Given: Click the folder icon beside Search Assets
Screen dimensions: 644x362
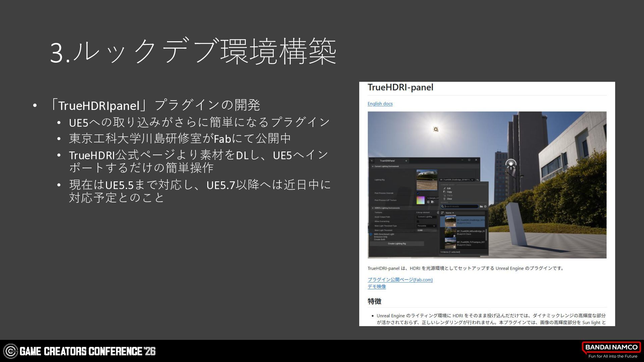Looking at the screenshot, I should point(481,206).
